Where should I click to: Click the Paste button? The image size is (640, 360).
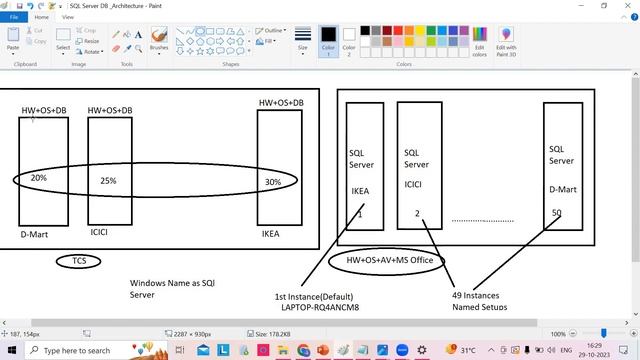click(x=13, y=38)
